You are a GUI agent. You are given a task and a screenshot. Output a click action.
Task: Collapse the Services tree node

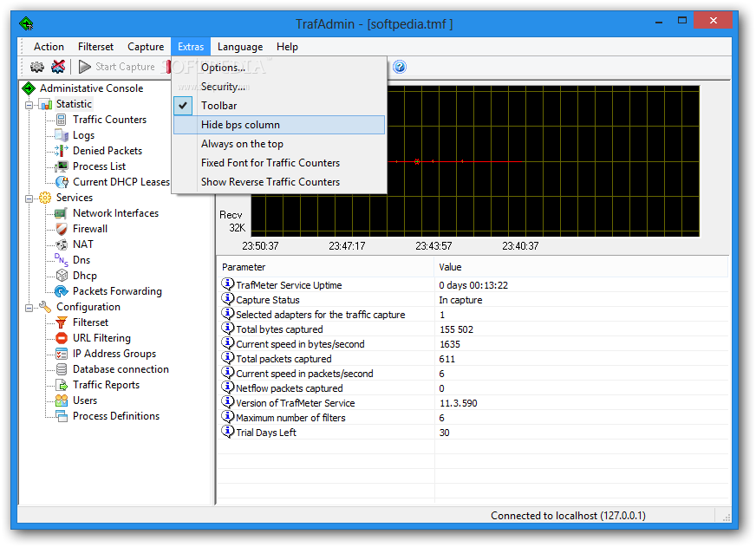coord(29,198)
